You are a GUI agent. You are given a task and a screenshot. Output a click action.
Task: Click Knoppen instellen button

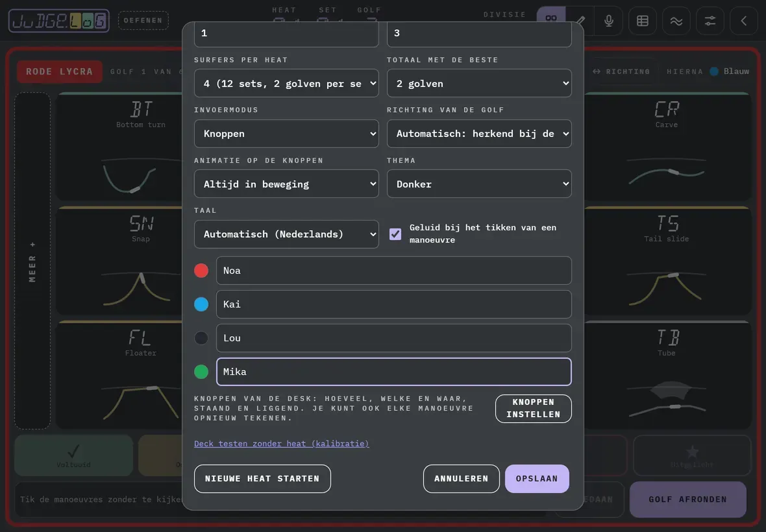(x=534, y=409)
